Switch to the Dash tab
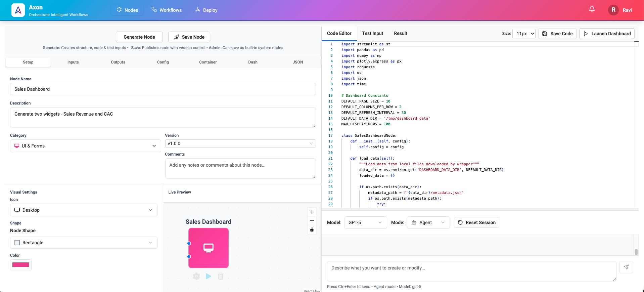Viewport: 644px width, 292px height. (x=253, y=62)
